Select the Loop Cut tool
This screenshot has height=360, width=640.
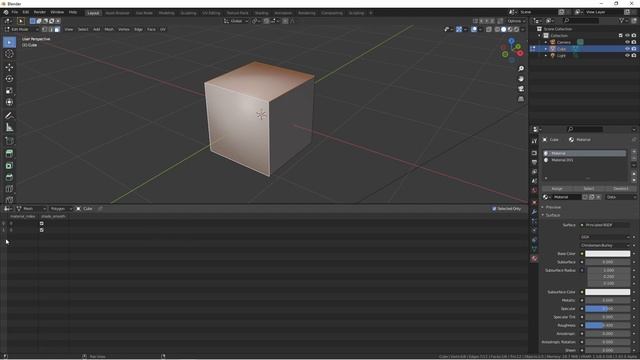click(x=9, y=189)
